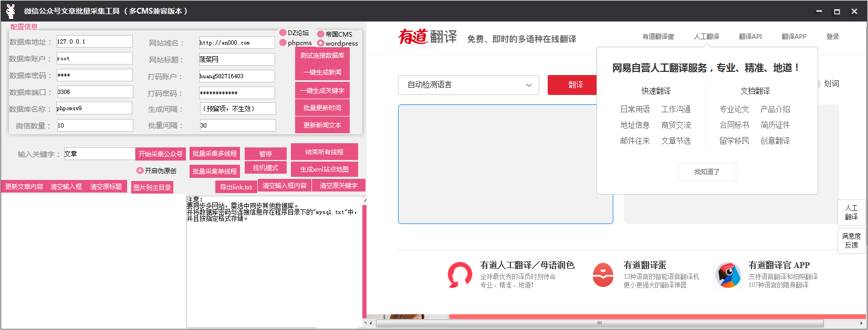
Task: Open the 登录 link in the top navigation
Action: [832, 37]
